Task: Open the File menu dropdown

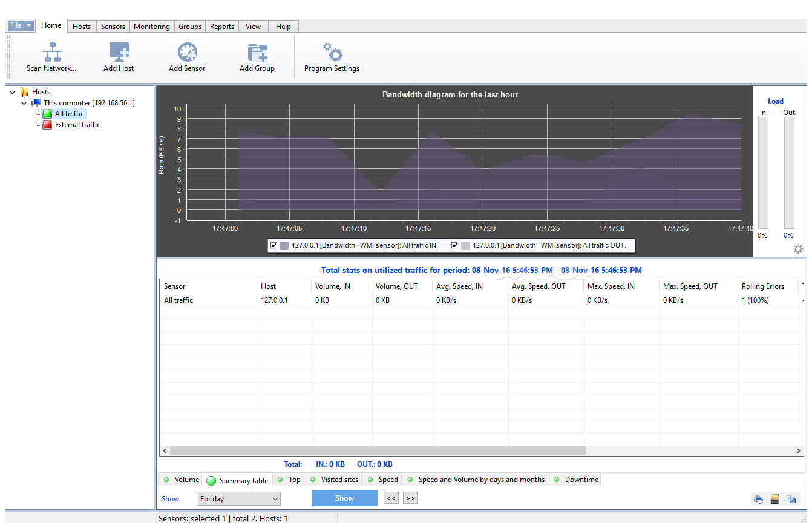Action: pyautogui.click(x=21, y=25)
